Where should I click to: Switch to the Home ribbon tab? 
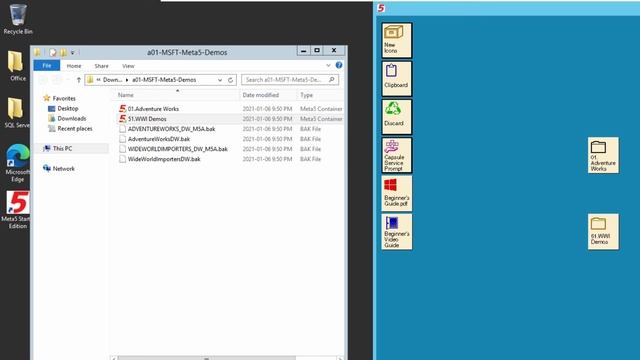[74, 66]
